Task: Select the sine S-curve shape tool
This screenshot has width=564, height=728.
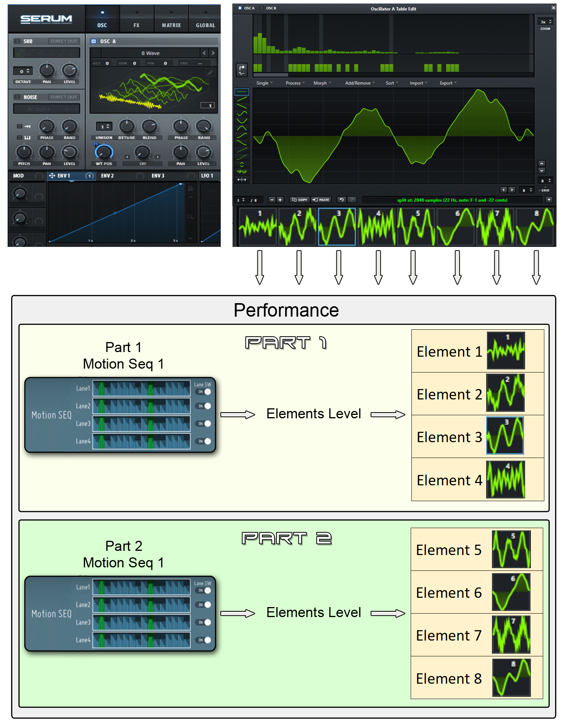Action: click(242, 114)
